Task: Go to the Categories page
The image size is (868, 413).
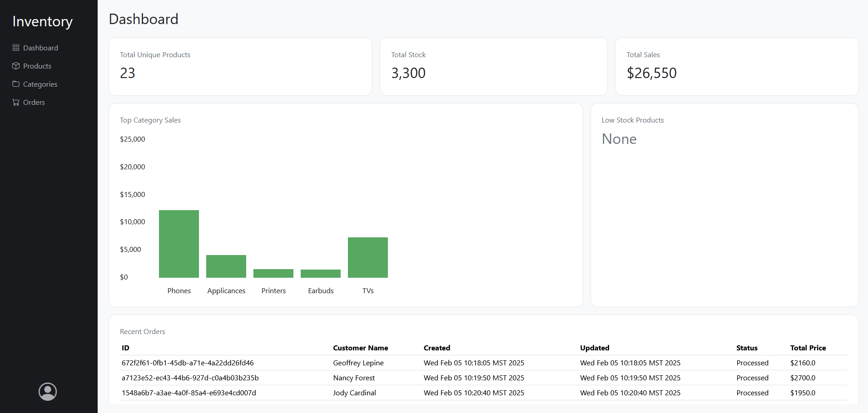Action: pyautogui.click(x=40, y=84)
